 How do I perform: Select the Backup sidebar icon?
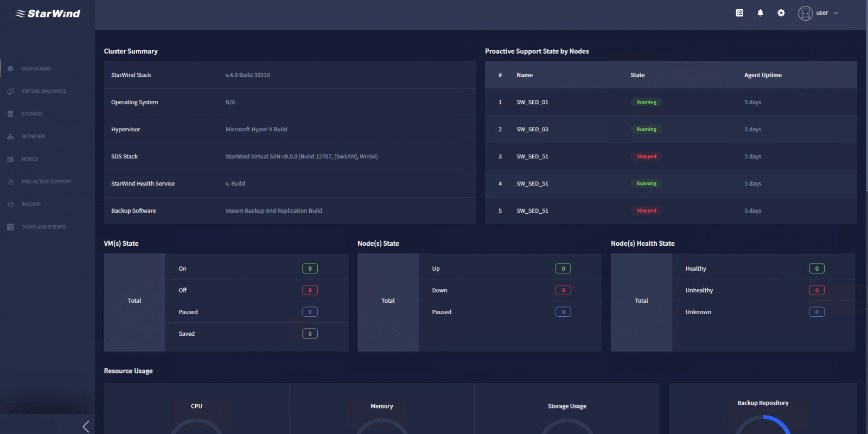pyautogui.click(x=10, y=205)
